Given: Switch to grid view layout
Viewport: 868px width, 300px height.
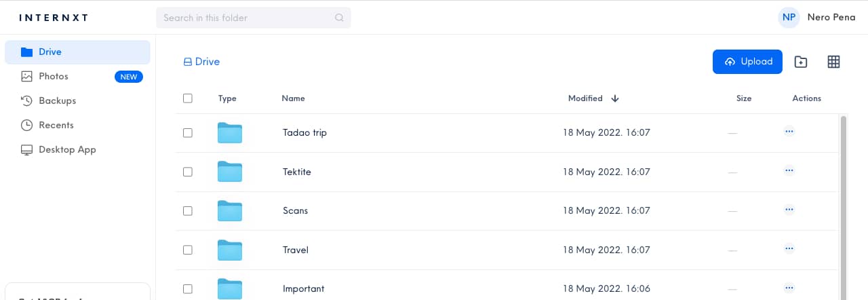Looking at the screenshot, I should [x=834, y=62].
